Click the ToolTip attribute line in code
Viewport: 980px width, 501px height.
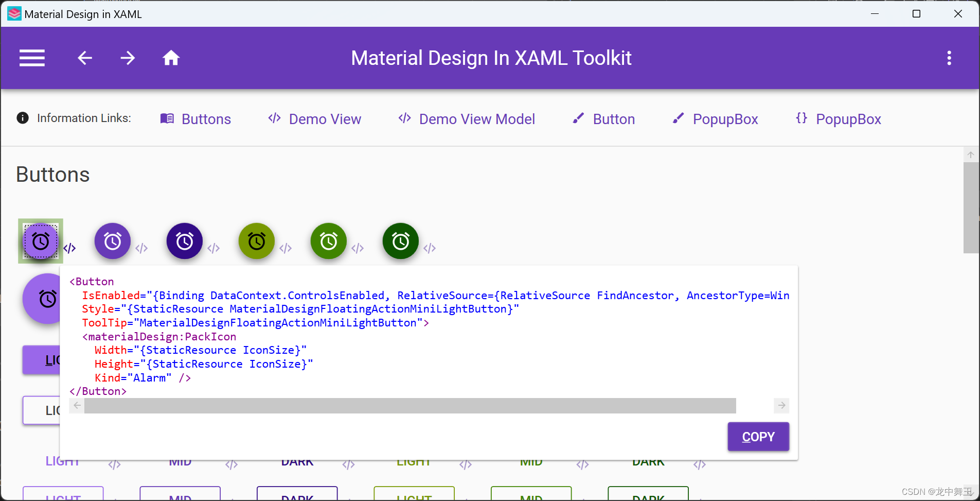[256, 323]
